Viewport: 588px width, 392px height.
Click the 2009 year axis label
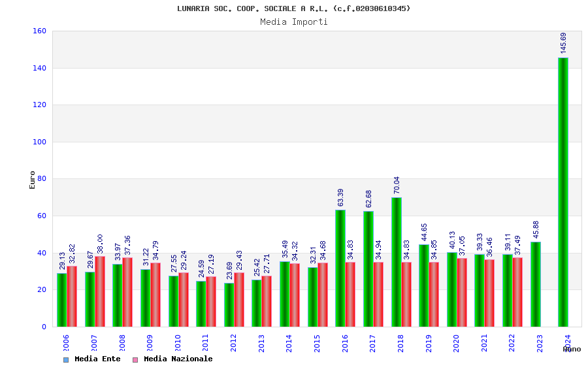150,343
